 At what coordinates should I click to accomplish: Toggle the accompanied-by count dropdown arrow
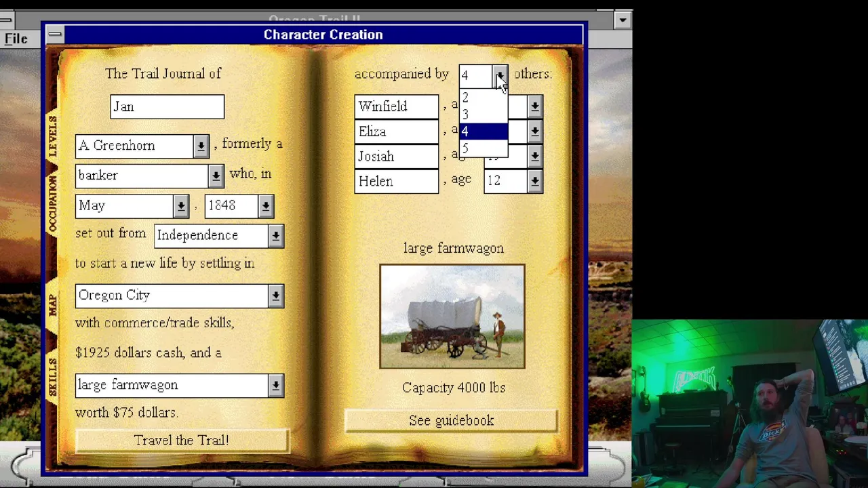pyautogui.click(x=500, y=75)
